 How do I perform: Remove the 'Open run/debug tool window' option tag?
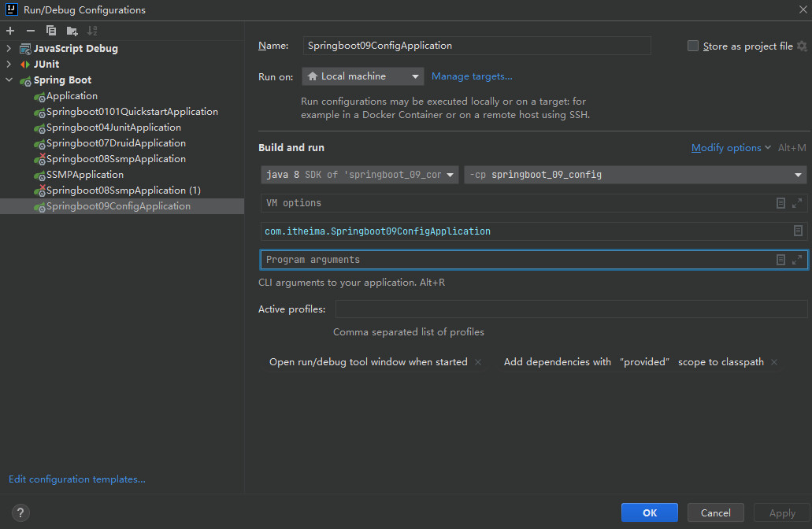(x=476, y=362)
